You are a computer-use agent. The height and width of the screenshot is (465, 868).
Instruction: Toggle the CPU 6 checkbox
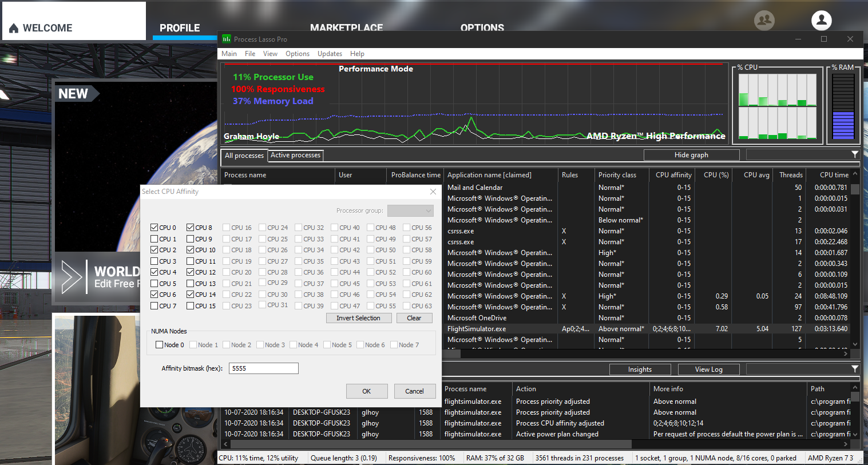tap(154, 295)
